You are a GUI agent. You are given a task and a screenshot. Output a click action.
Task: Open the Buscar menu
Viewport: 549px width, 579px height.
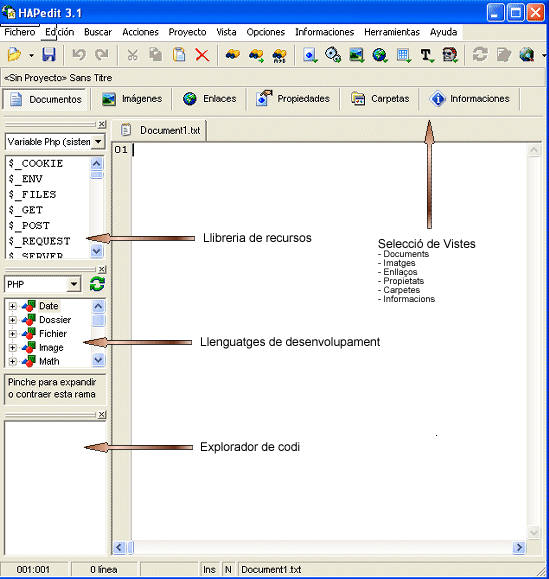[98, 32]
